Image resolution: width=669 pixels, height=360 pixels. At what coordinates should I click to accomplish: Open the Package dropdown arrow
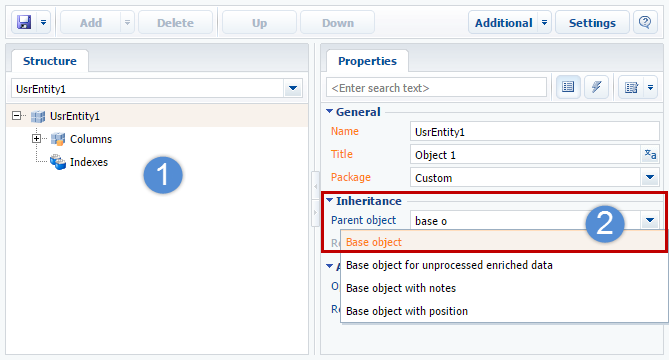point(650,177)
